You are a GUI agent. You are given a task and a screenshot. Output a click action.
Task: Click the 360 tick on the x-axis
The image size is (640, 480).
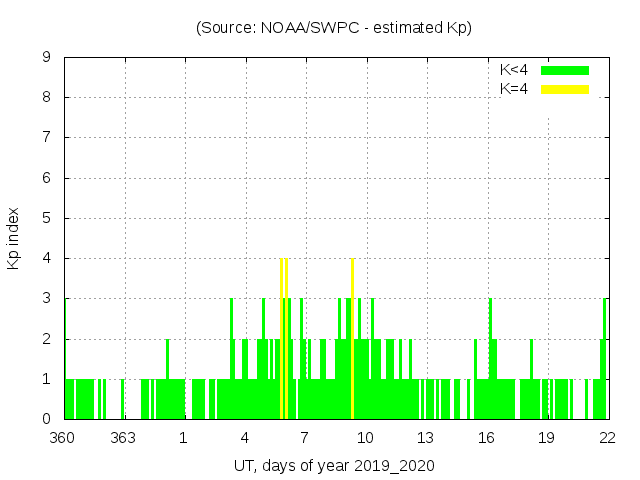point(63,438)
